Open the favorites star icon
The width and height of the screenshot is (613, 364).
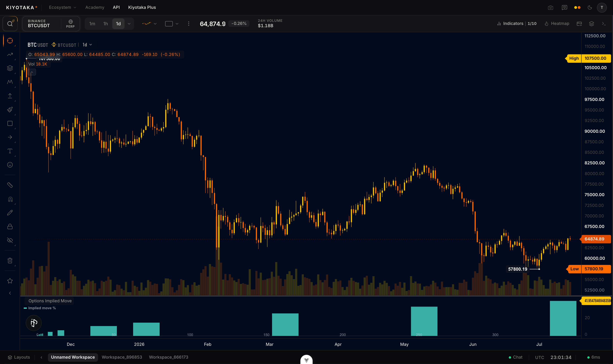tap(10, 281)
